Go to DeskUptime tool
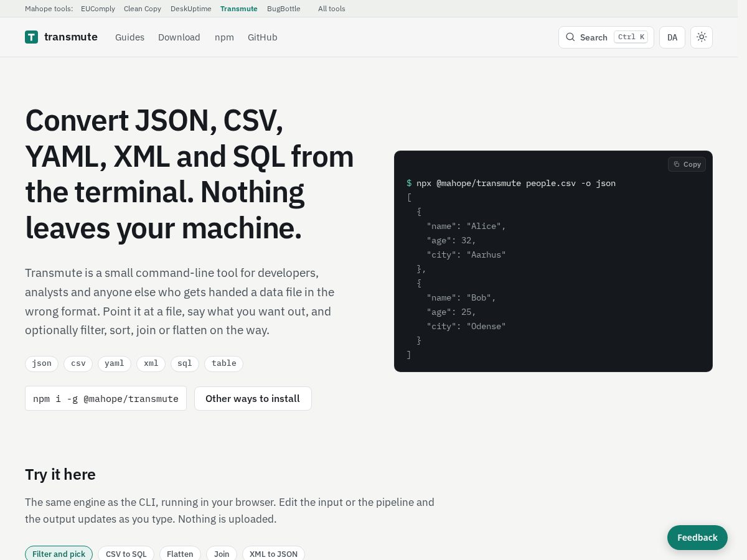The image size is (747, 560). 191,9
